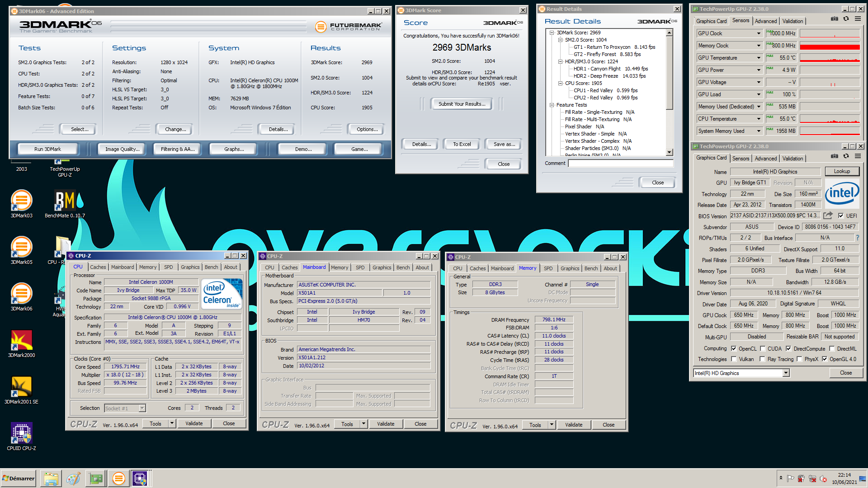Screen dimensions: 868x488
Task: Open the Socket #1 selection dropdown
Action: point(142,408)
